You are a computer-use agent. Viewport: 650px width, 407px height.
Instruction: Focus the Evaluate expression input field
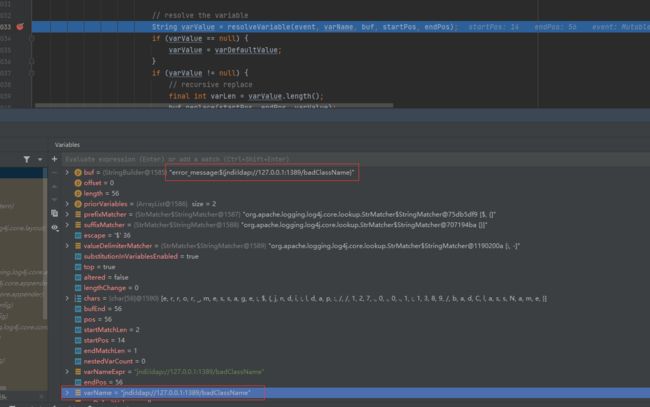[356, 159]
